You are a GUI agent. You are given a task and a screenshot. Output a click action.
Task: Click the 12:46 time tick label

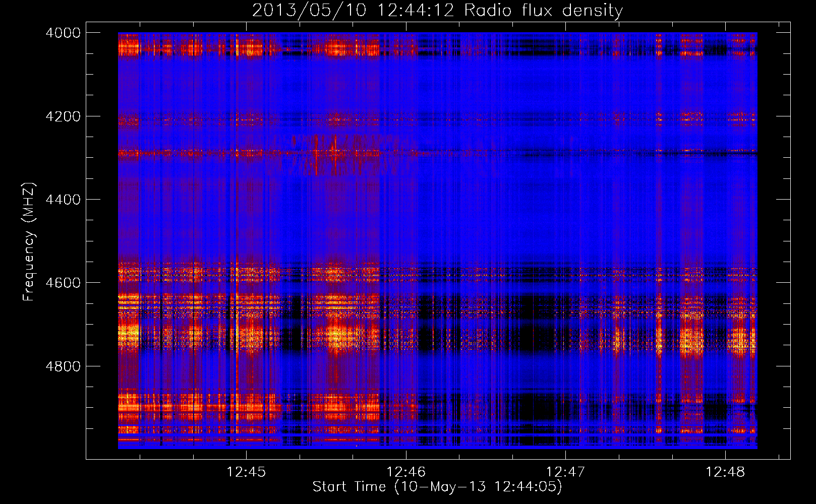tap(406, 472)
